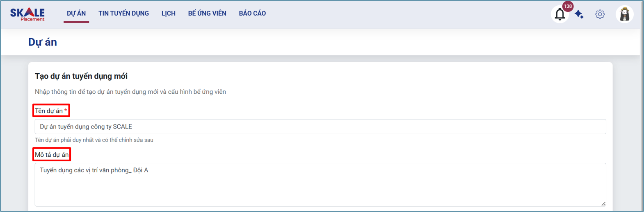The width and height of the screenshot is (644, 212).
Task: Click the Dự án page title
Action: tap(43, 42)
